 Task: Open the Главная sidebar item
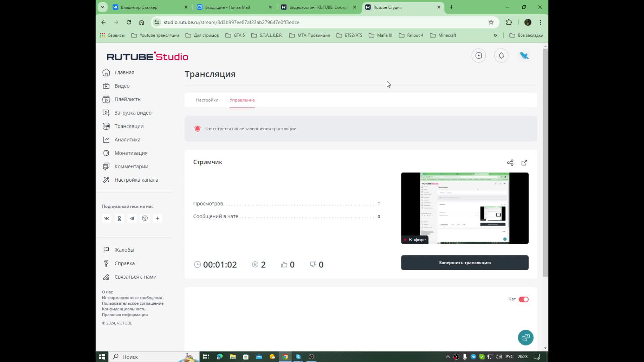pos(118,72)
